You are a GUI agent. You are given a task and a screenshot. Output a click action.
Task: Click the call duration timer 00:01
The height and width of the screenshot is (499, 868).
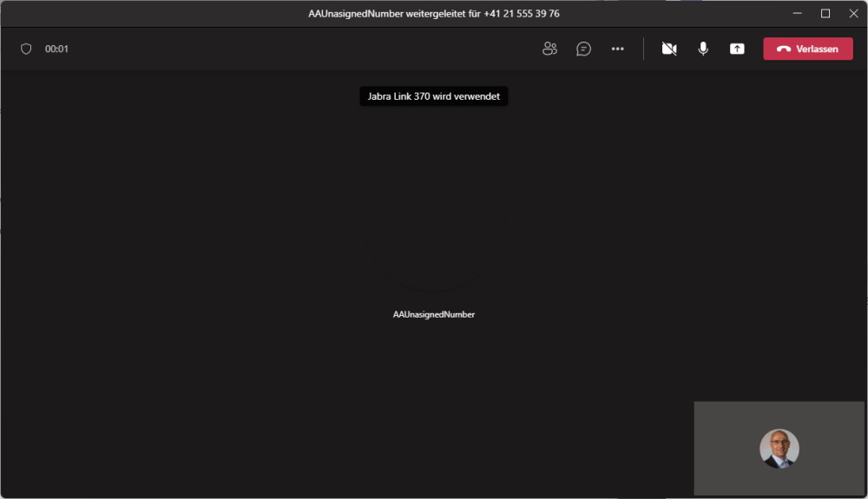pos(56,49)
